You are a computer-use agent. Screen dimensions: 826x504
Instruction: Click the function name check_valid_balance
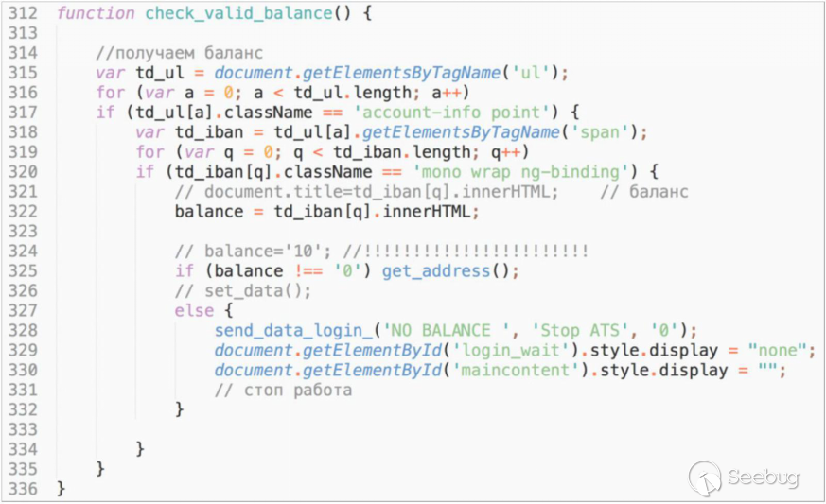(x=238, y=13)
